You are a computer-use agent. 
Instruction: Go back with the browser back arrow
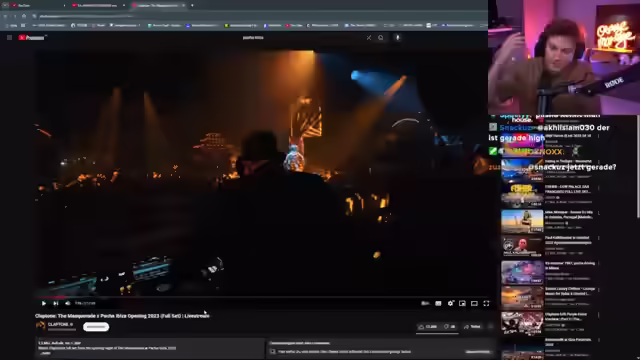click(5, 16)
